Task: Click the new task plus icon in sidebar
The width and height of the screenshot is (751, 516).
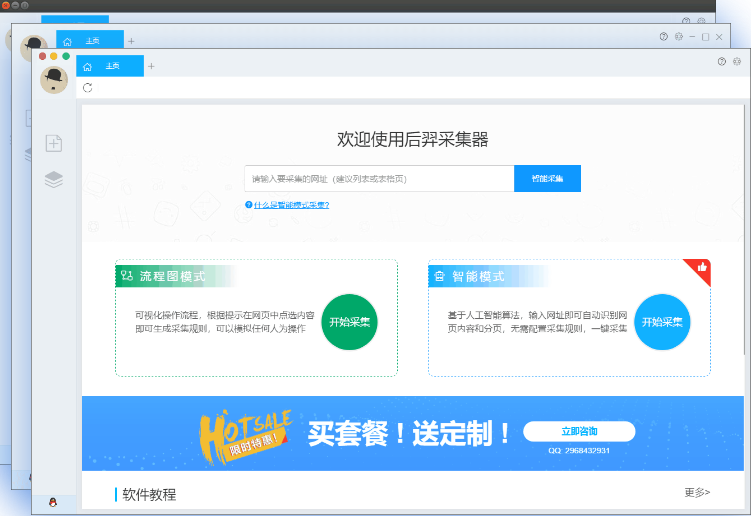Action: click(54, 143)
